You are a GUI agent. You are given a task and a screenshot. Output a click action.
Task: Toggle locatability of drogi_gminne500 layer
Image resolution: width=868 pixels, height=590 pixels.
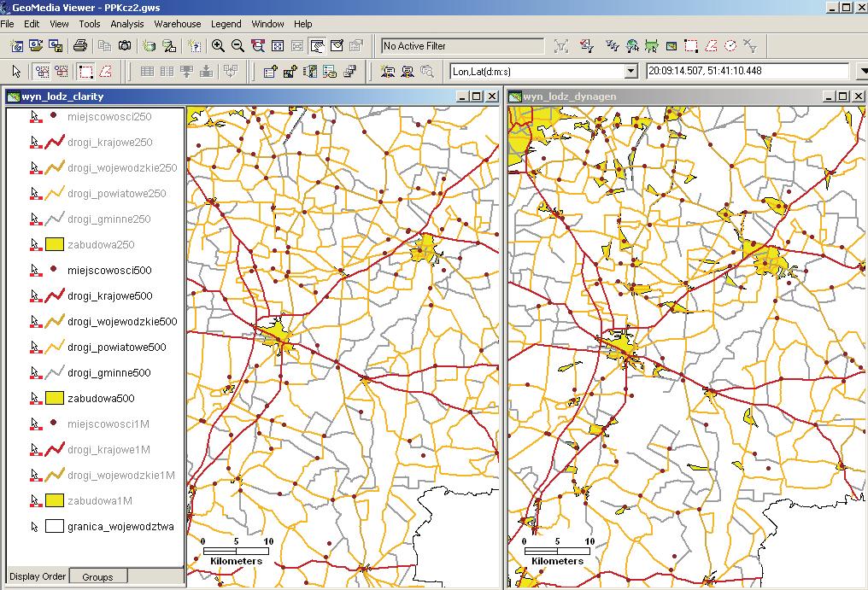(x=35, y=372)
